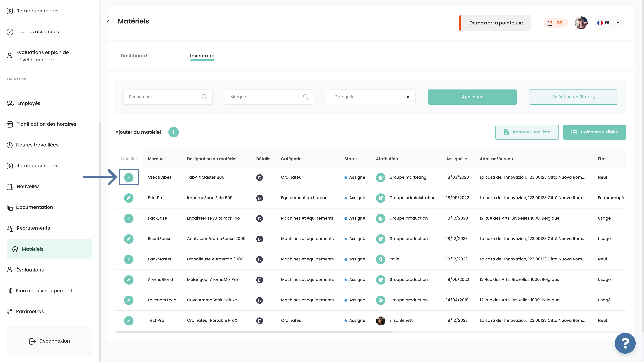Click the Marque column header
Screen dimensions: 644x362
click(x=156, y=159)
